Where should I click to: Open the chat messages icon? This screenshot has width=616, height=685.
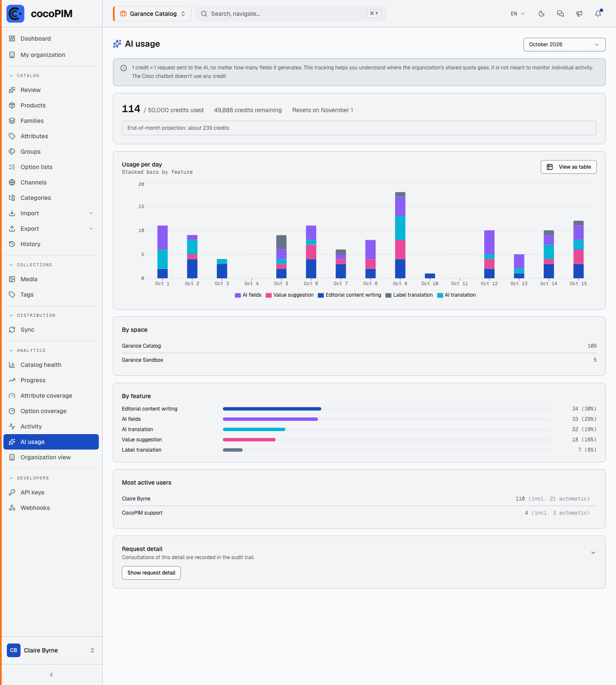560,14
